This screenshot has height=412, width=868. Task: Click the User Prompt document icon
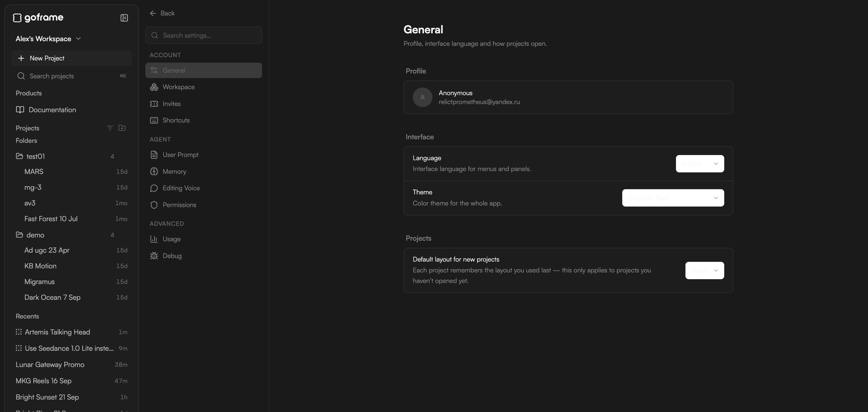[x=154, y=155]
